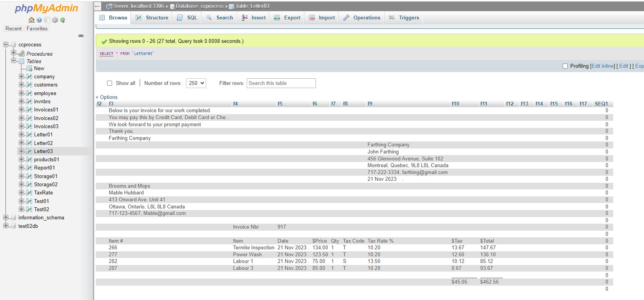Collapse the ccprocess database node

click(x=6, y=44)
